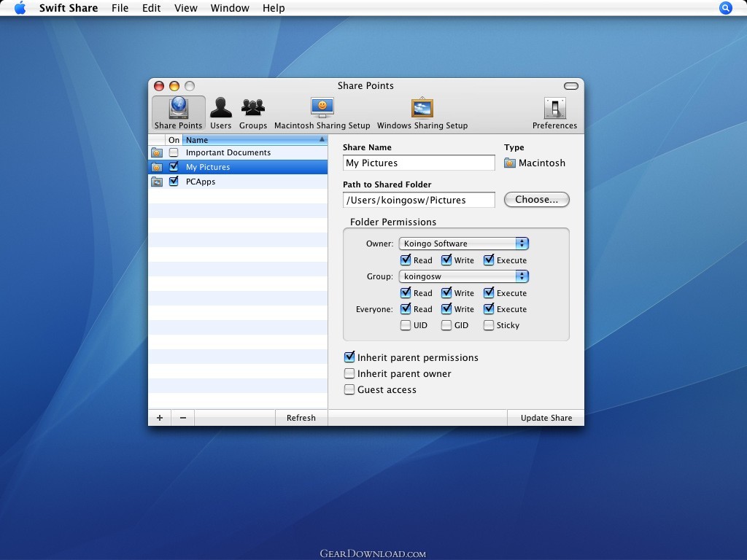747x560 pixels.
Task: Open the File menu
Action: [x=120, y=8]
